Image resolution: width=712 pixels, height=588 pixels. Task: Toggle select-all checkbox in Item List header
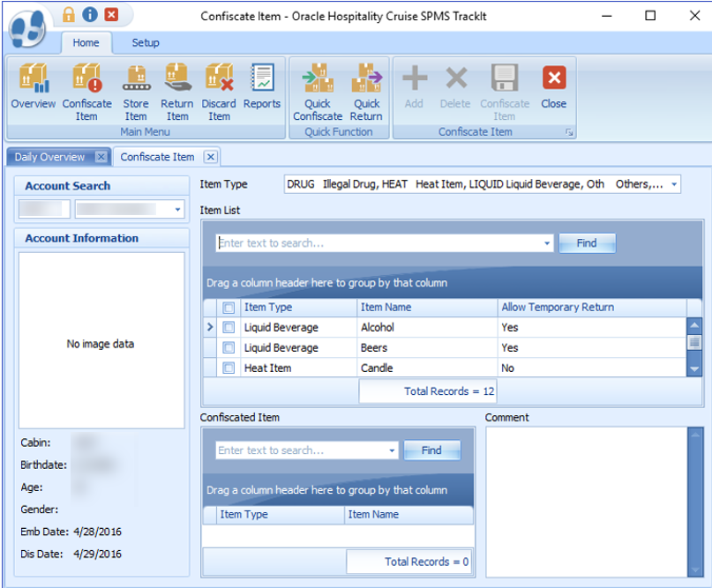pyautogui.click(x=229, y=308)
